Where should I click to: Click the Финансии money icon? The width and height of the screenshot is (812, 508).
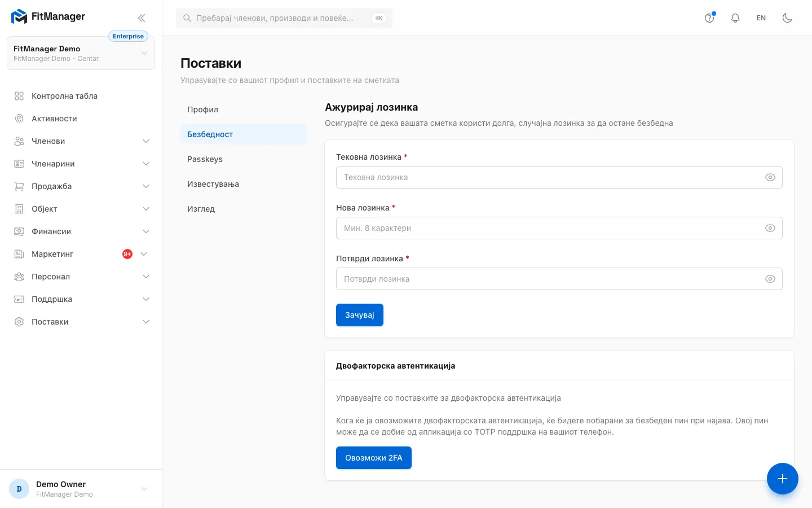[x=19, y=231]
